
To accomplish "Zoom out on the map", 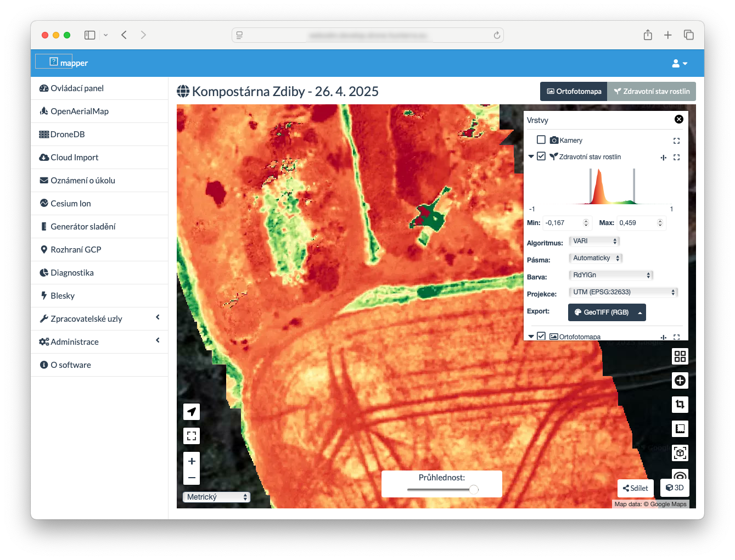I will click(x=192, y=478).
